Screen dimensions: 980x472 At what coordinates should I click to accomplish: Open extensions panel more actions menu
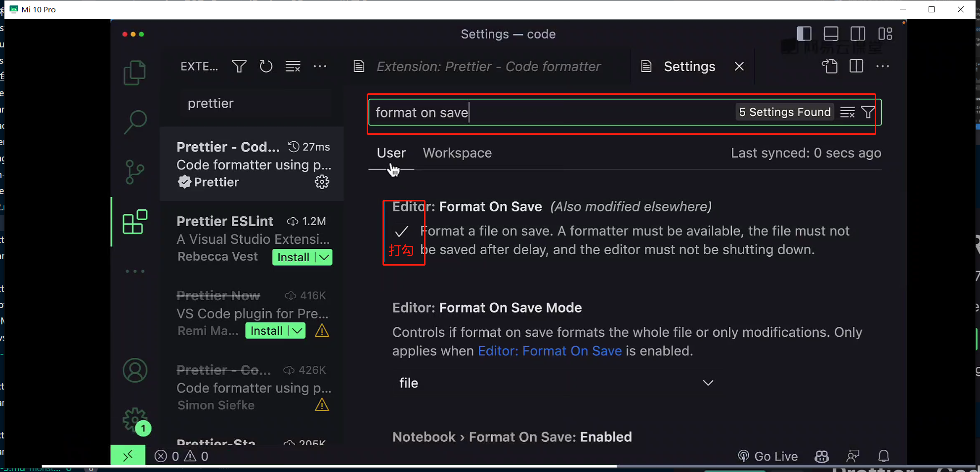point(320,66)
